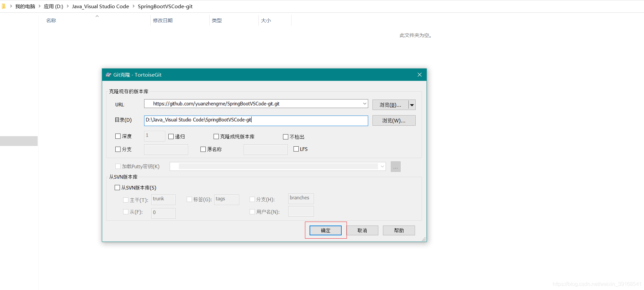Open the Browse(B) split dropdown arrow
Viewport: 644px width, 290px height.
[x=412, y=105]
